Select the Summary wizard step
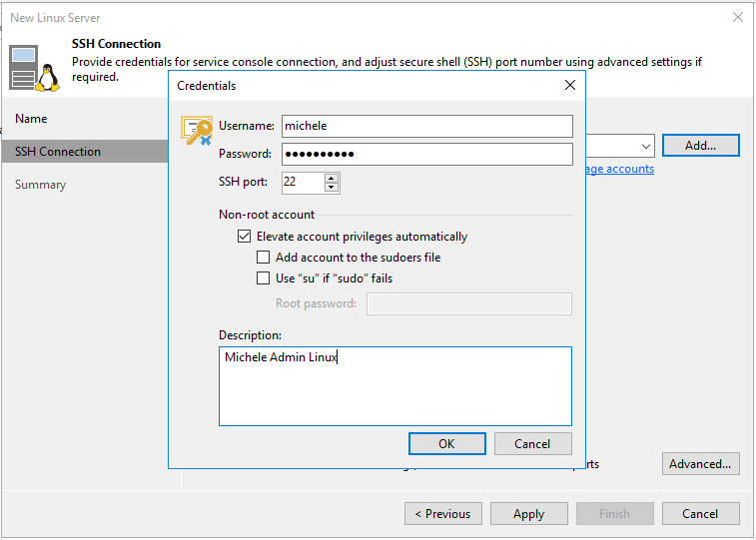This screenshot has height=540, width=756. click(40, 185)
